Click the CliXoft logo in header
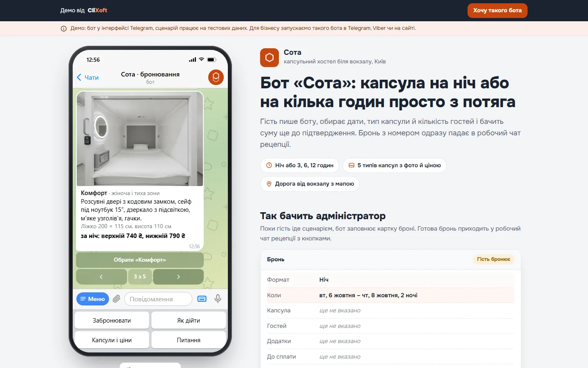The image size is (588, 368). 97,10
